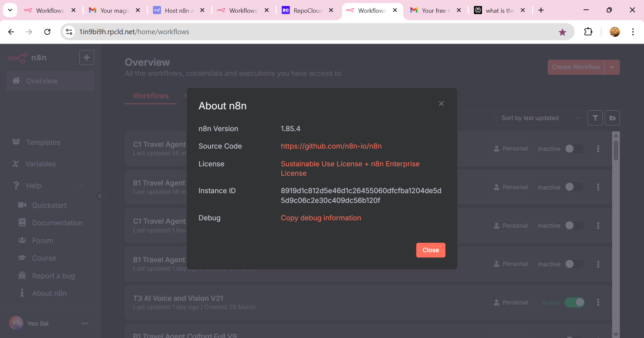Switch to the Workflows tab

151,96
